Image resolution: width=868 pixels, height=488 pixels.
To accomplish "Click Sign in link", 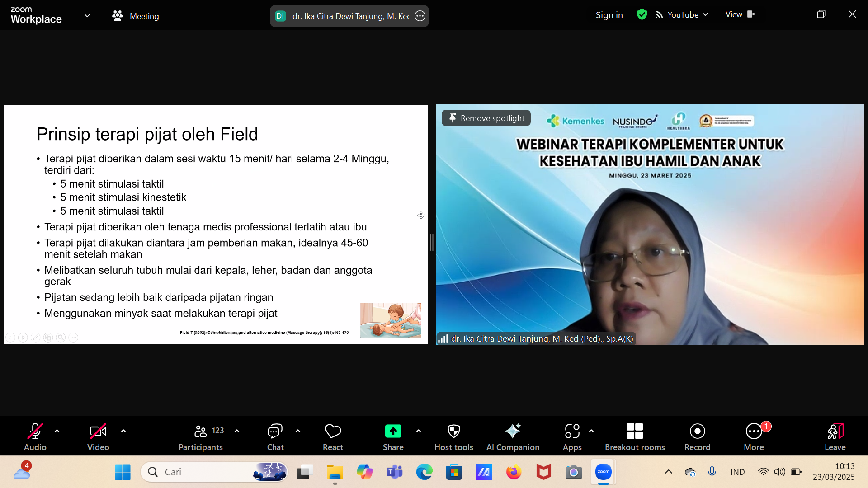I will [x=609, y=15].
